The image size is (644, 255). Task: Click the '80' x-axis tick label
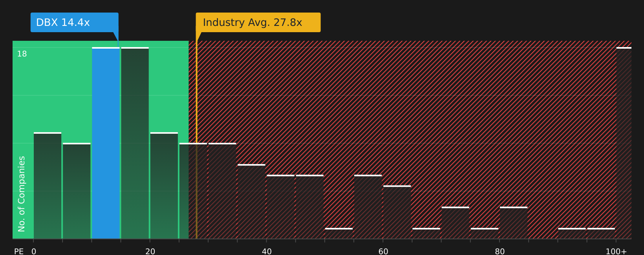click(499, 251)
